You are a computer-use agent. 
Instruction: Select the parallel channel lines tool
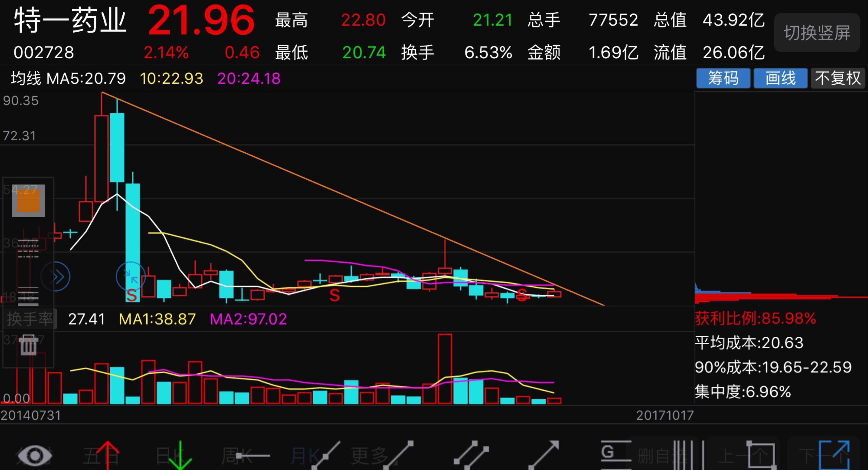(x=471, y=455)
